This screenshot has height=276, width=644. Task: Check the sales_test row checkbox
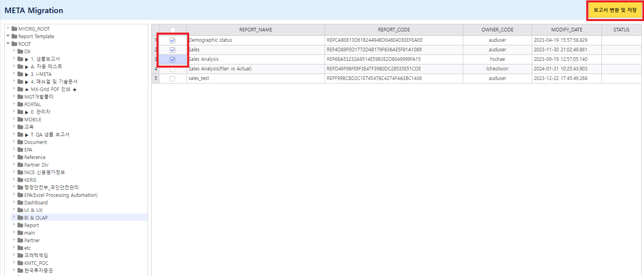(x=172, y=79)
